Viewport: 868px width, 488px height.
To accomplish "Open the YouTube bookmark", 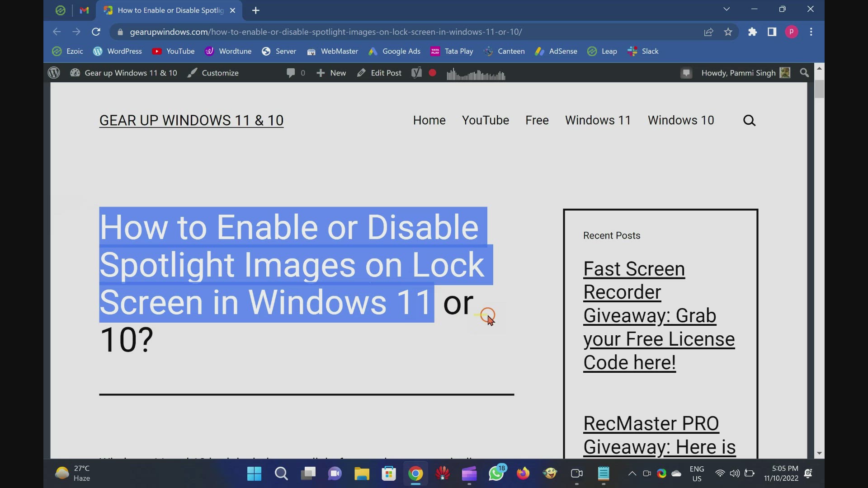I will coord(173,52).
